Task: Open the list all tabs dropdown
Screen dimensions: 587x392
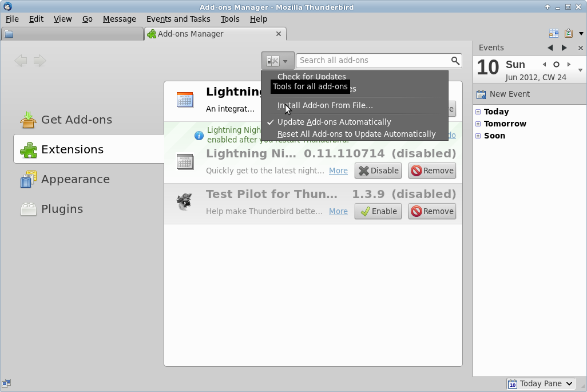Action: coord(581,34)
